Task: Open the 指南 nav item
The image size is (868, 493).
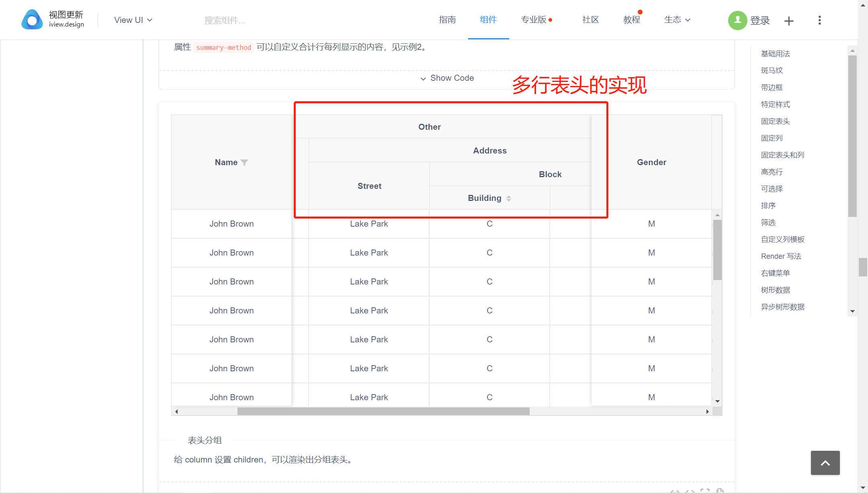Action: pos(447,20)
